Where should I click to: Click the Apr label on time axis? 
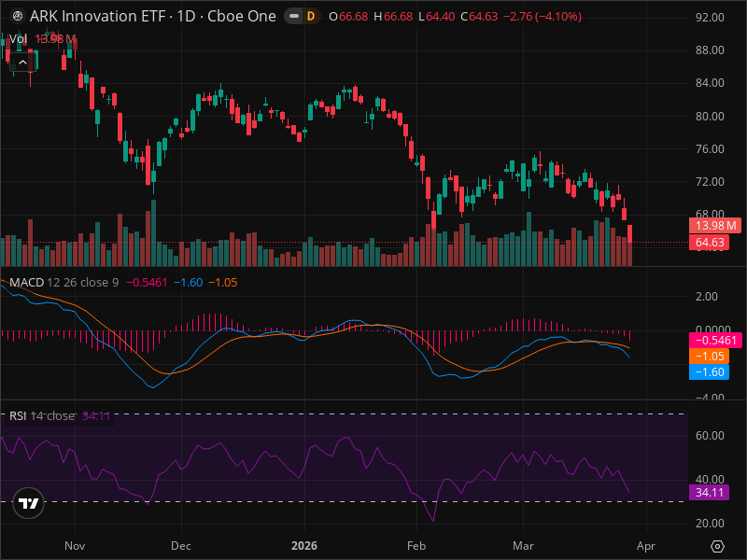[646, 546]
